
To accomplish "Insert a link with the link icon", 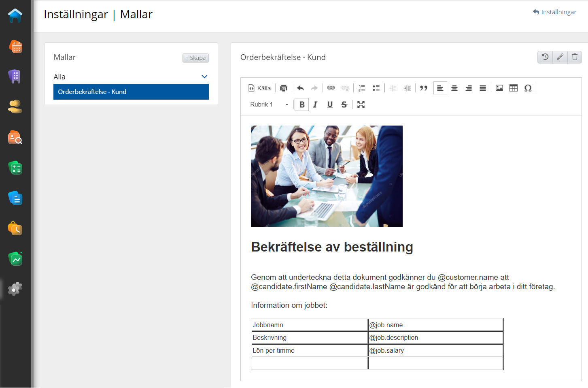I will 331,88.
